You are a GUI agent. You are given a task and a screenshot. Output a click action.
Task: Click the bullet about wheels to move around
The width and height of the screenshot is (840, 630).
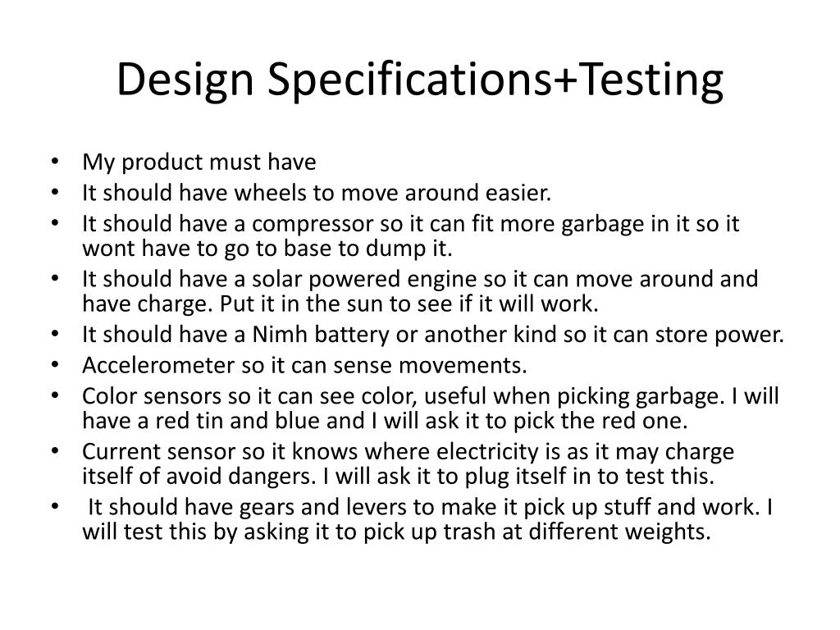(x=317, y=193)
